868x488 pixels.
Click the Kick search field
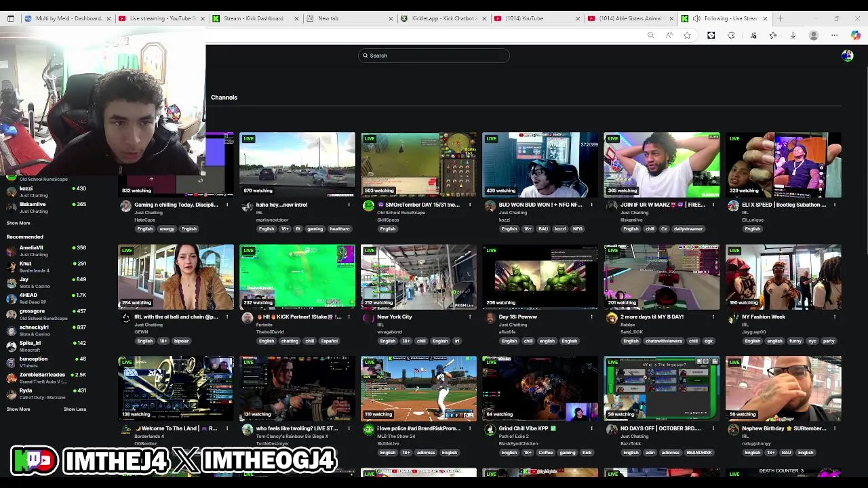tap(434, 56)
